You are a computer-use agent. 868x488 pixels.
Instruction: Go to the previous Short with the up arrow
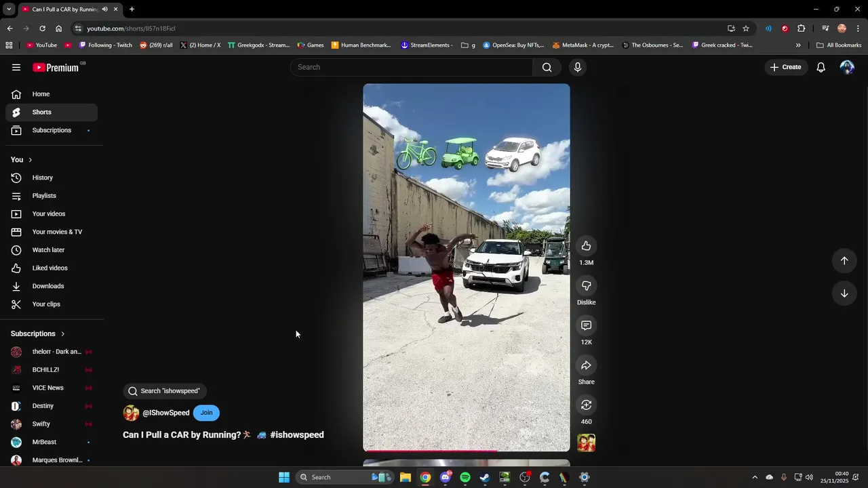844,261
